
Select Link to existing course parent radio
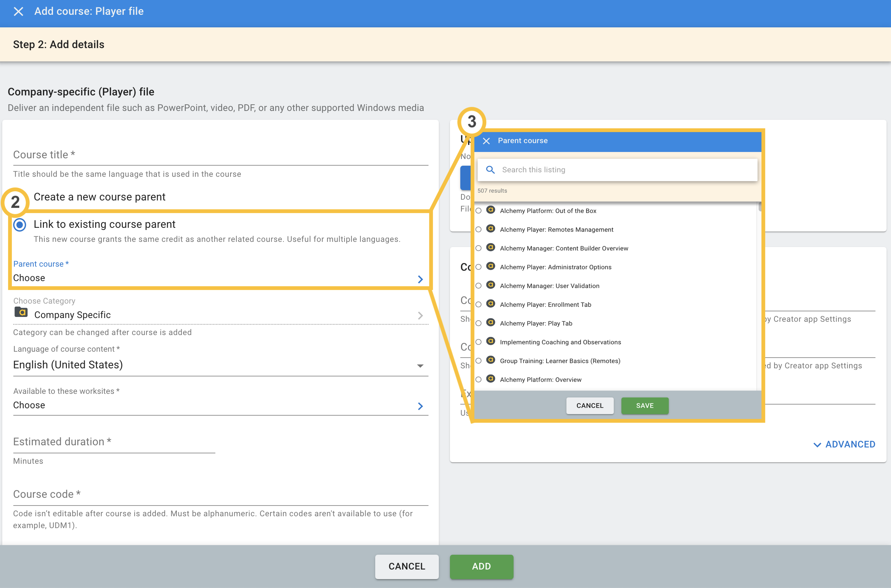tap(20, 224)
